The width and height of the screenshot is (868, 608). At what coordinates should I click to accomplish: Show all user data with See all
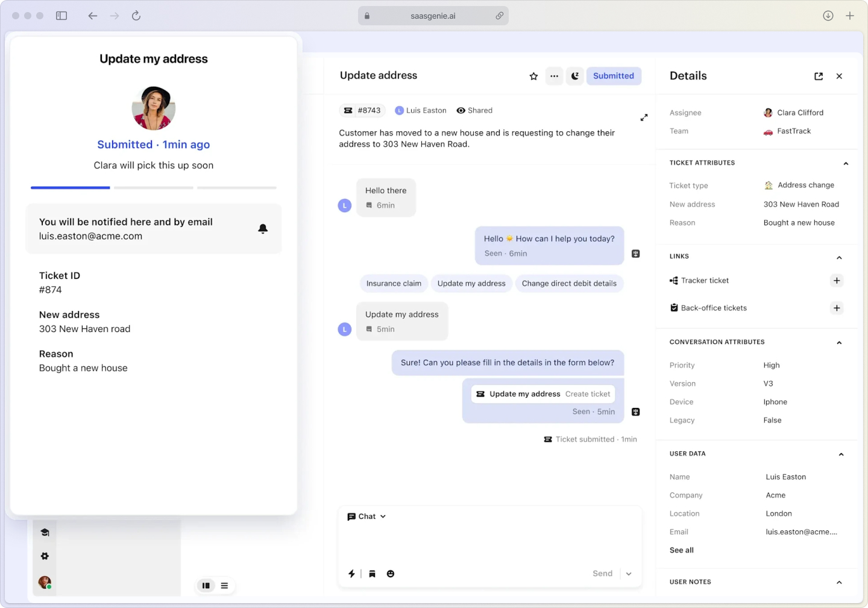click(x=681, y=550)
